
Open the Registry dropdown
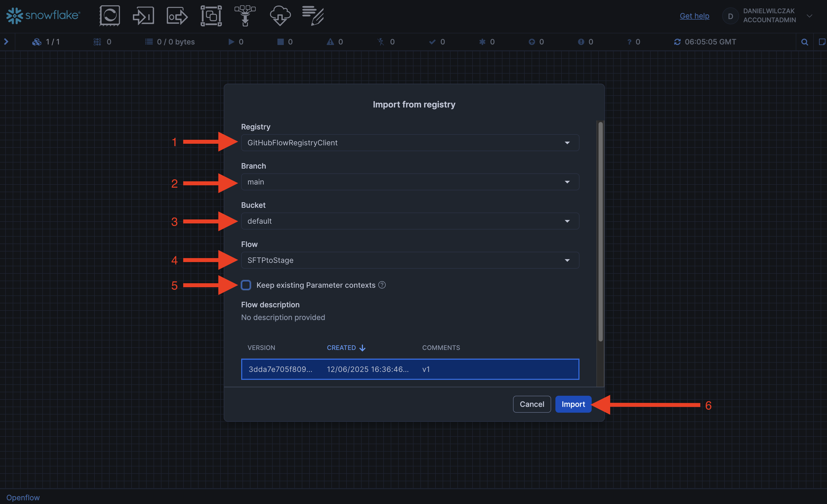pos(410,143)
